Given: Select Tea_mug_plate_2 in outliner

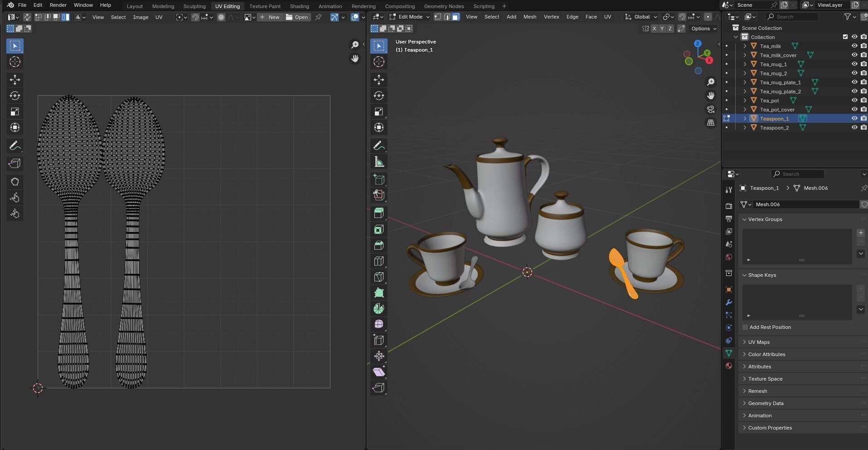Looking at the screenshot, I should [780, 91].
